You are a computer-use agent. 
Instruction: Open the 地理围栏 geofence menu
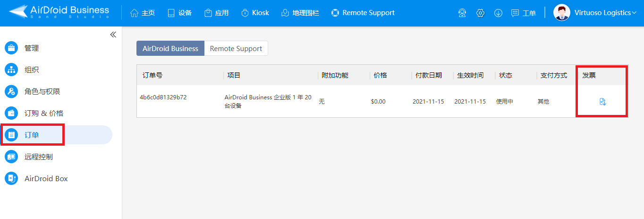300,13
